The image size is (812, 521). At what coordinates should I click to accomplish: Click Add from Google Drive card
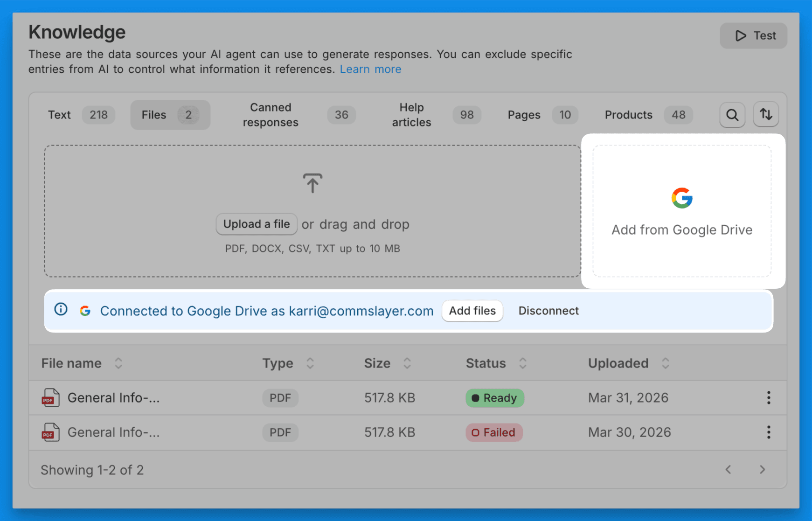coord(682,211)
